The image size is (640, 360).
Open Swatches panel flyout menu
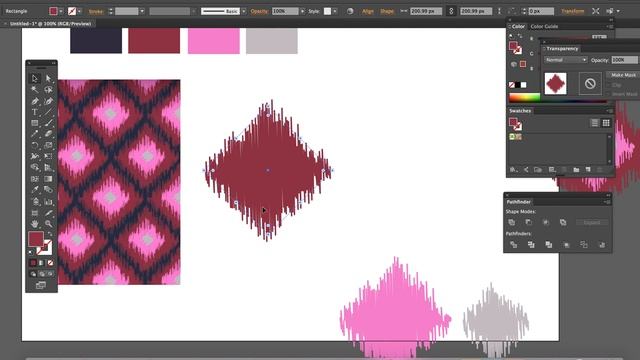tap(609, 111)
